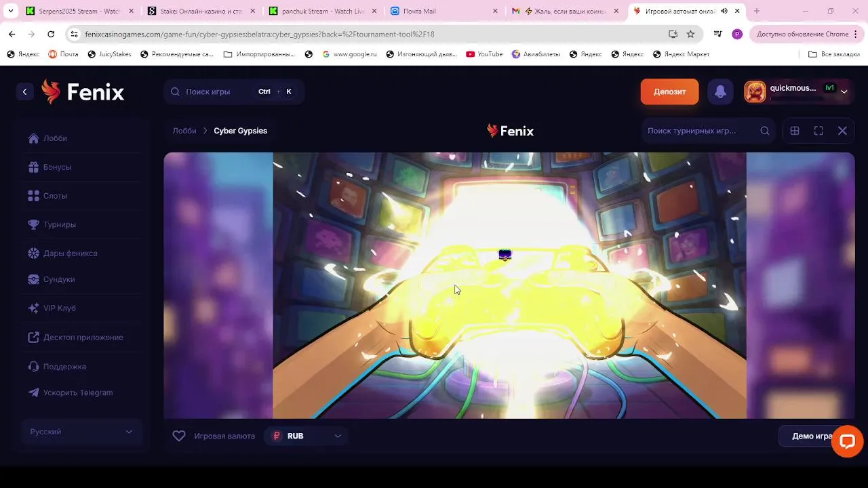The image size is (868, 488).
Task: Click the Fenix logo in sidebar
Action: [x=83, y=91]
